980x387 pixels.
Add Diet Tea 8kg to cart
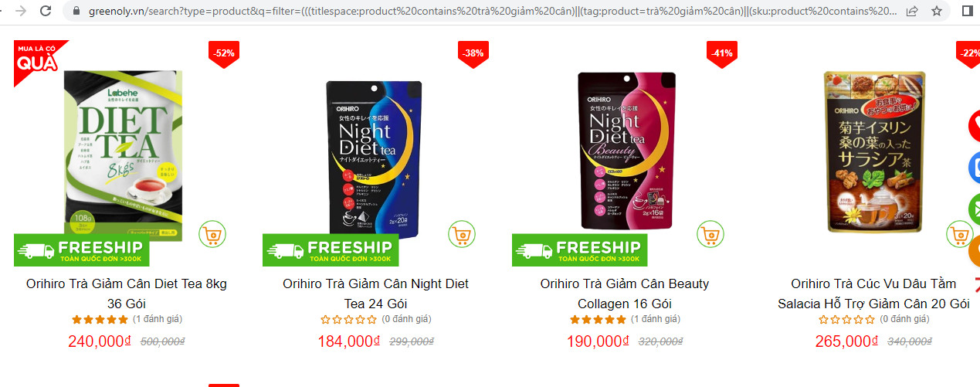212,233
